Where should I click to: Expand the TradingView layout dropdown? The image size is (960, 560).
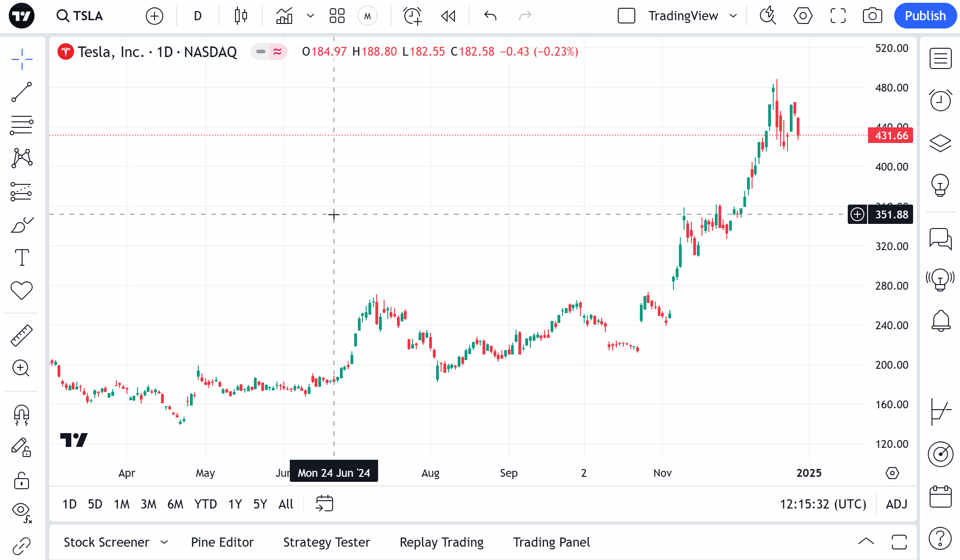tap(733, 16)
